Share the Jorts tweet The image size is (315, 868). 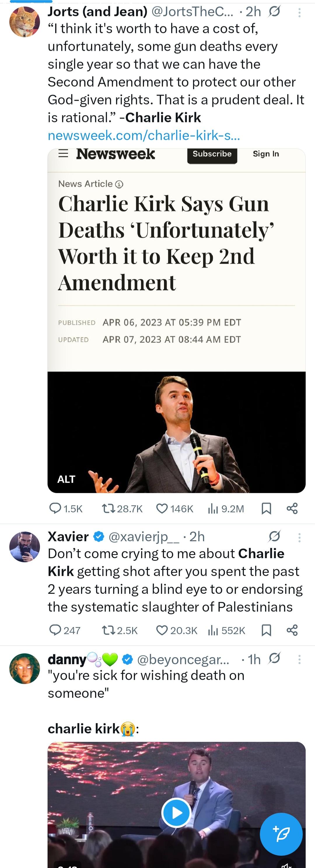click(292, 508)
